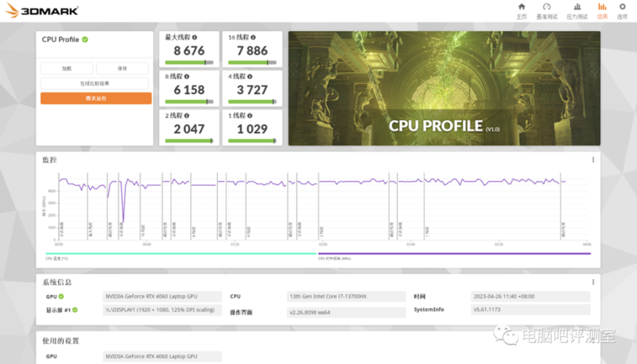Select NVIDIA GeForce RTX 4060 GPU field in 系统信息
Screen dimensions: 637x364
click(162, 296)
